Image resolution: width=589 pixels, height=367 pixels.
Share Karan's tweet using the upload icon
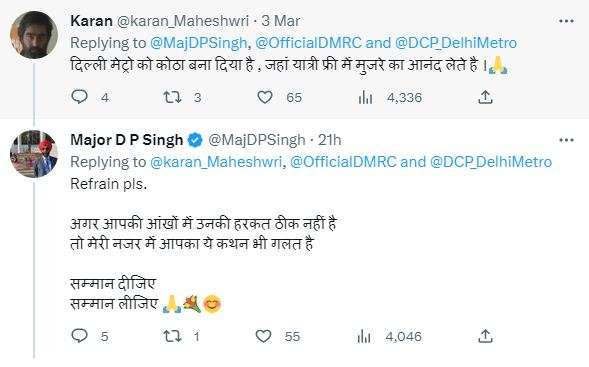pyautogui.click(x=485, y=97)
